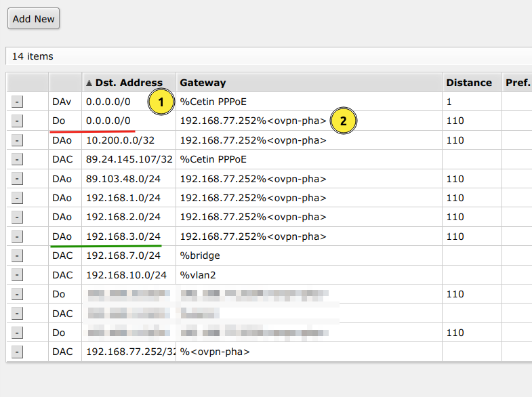Click distance value 1 in first row
This screenshot has width=532, height=397.
(x=449, y=102)
